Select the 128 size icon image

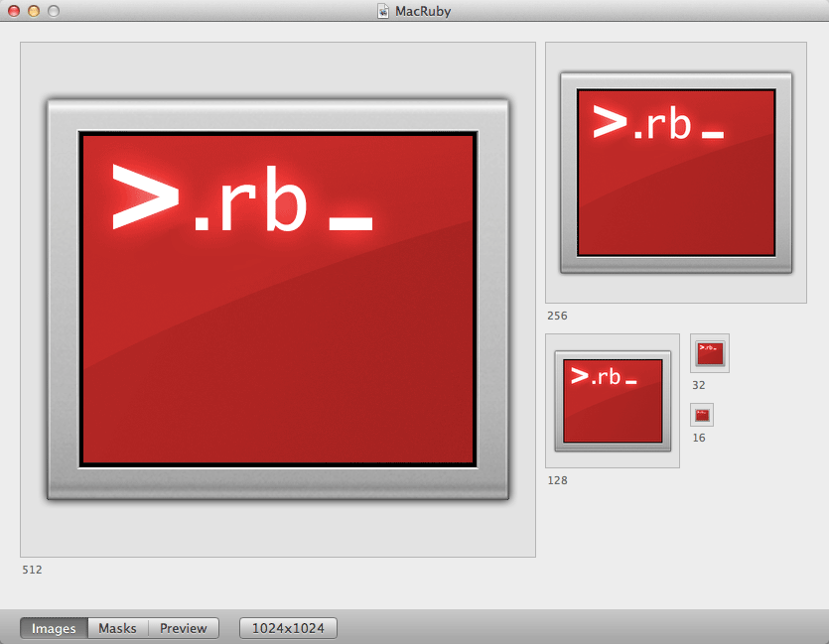coord(613,401)
